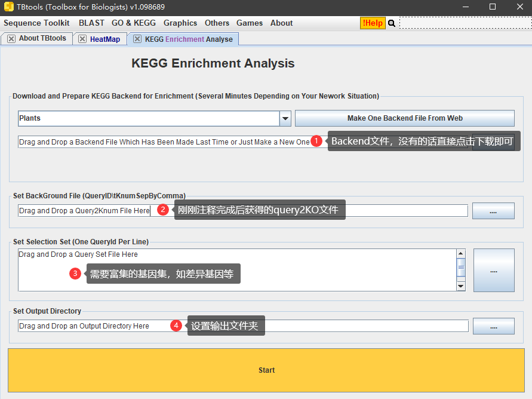Open the Games menu
The width and height of the screenshot is (532, 399).
pyautogui.click(x=250, y=23)
